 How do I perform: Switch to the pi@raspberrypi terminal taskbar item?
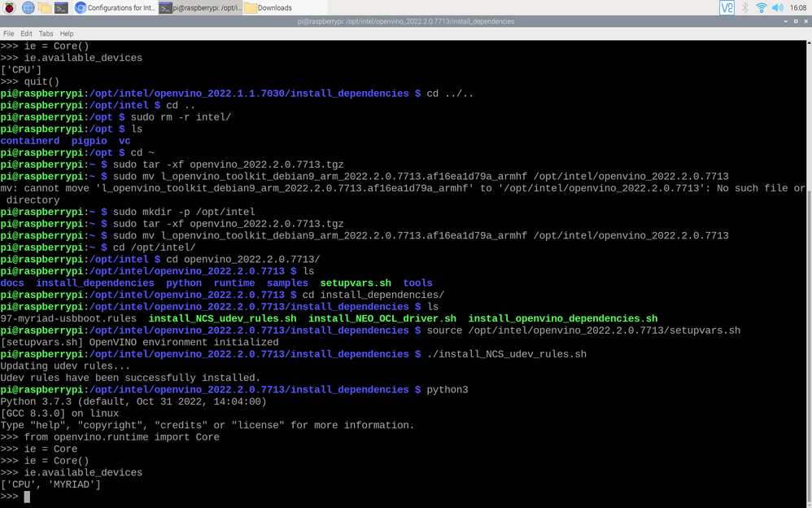(200, 7)
